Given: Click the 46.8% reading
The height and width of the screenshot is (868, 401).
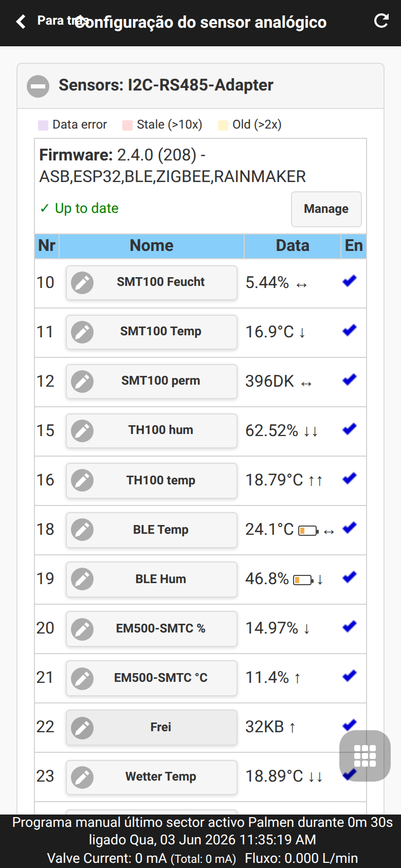Looking at the screenshot, I should (267, 578).
